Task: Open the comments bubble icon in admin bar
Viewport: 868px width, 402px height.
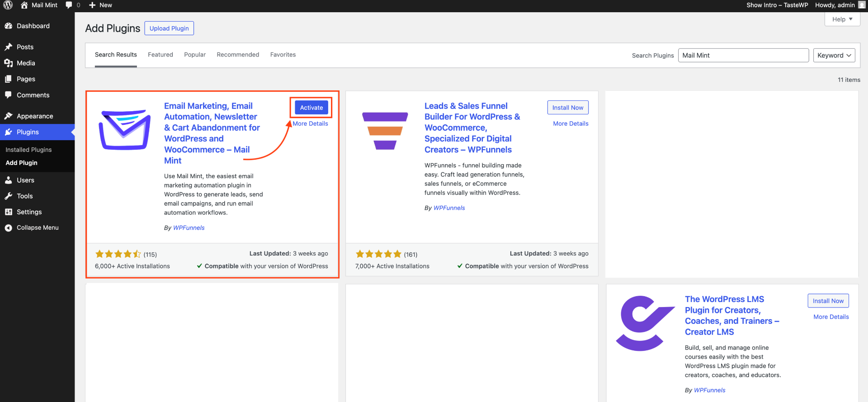Action: (x=69, y=5)
